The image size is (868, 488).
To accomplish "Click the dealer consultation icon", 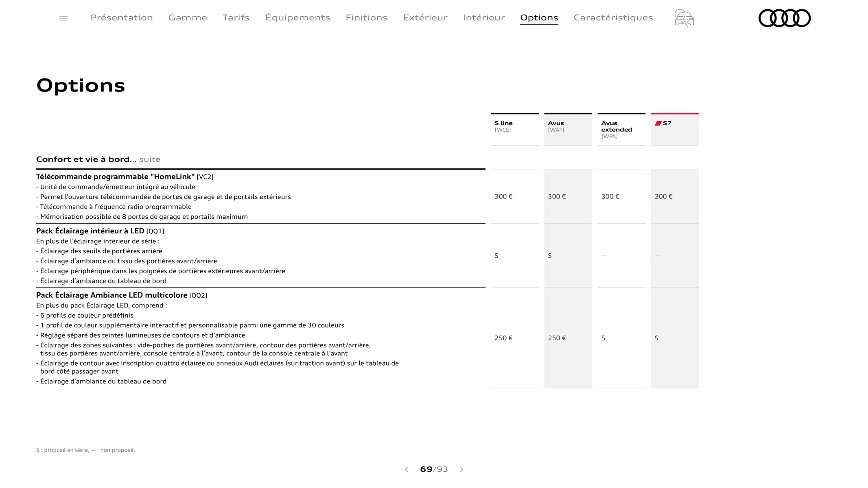I will pyautogui.click(x=684, y=18).
